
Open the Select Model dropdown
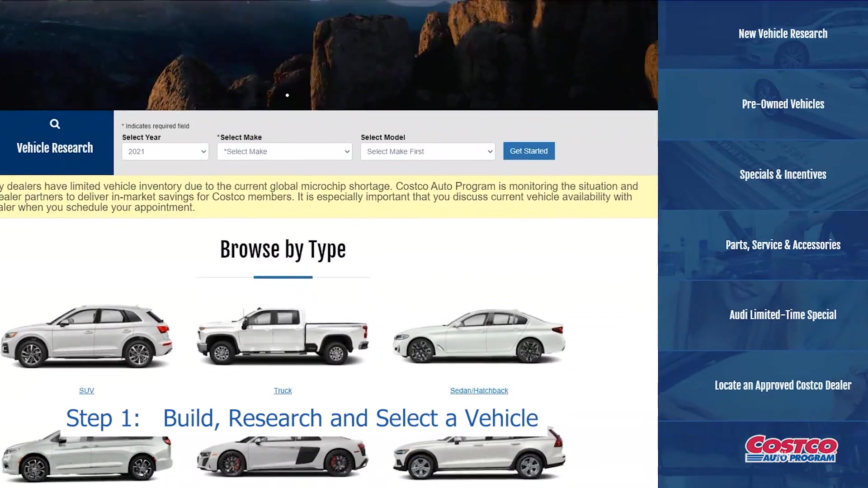(428, 151)
